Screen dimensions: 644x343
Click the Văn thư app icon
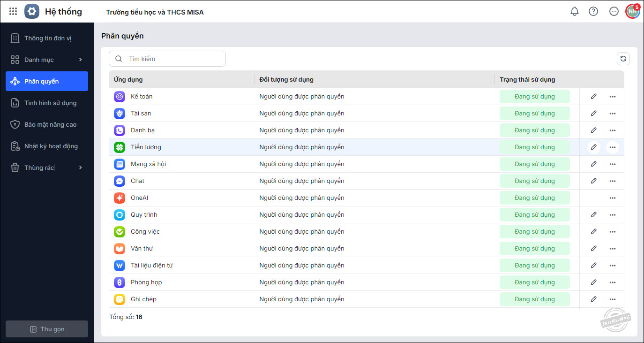point(120,249)
